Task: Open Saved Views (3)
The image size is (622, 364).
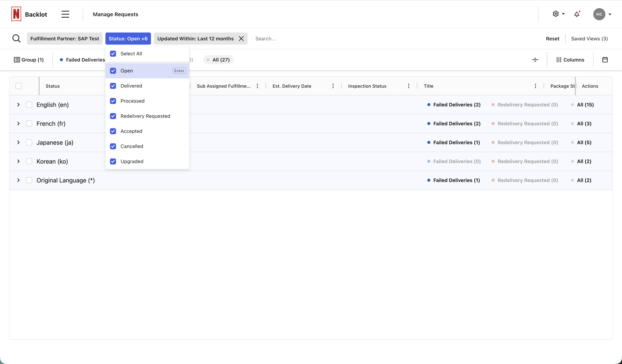Action: 589,39
